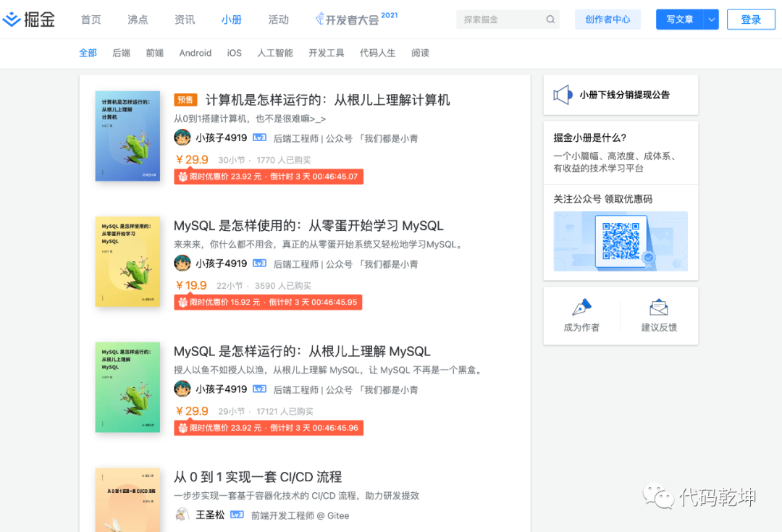Select the 代码人生 category tab
This screenshot has height=532, width=782.
point(377,53)
